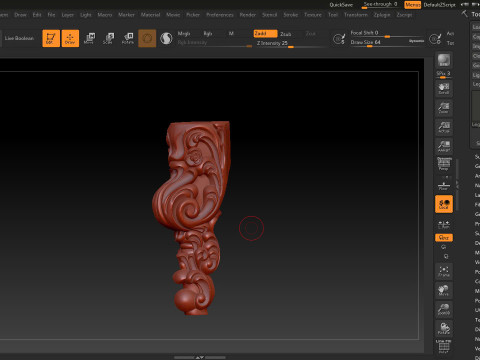Toggle PolyF line fill display
This screenshot has height=360, width=480.
[444, 347]
